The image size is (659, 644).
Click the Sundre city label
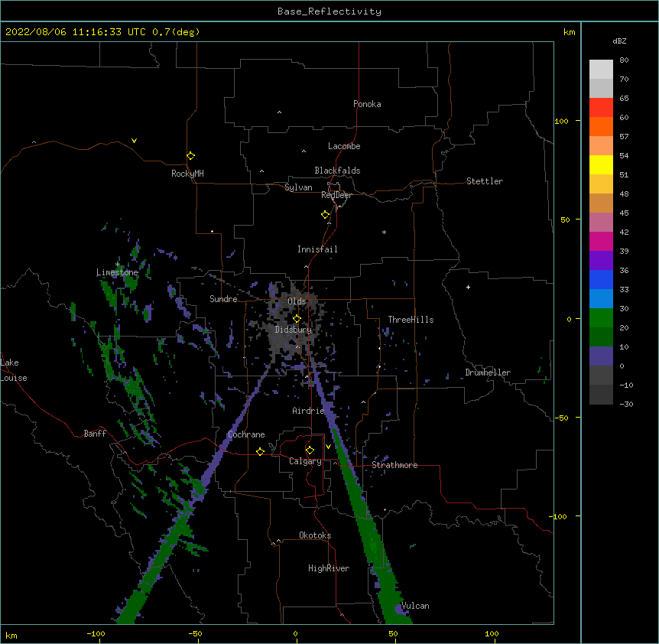[223, 299]
